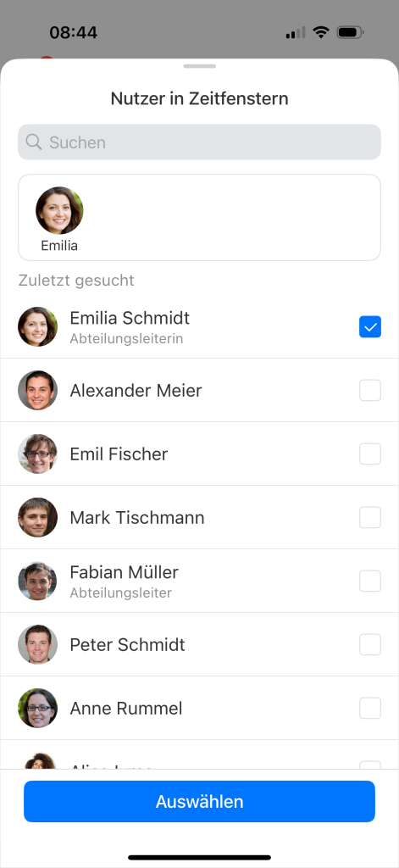This screenshot has width=399, height=868.
Task: Confirm selection with the Auswählen button
Action: coord(199,802)
